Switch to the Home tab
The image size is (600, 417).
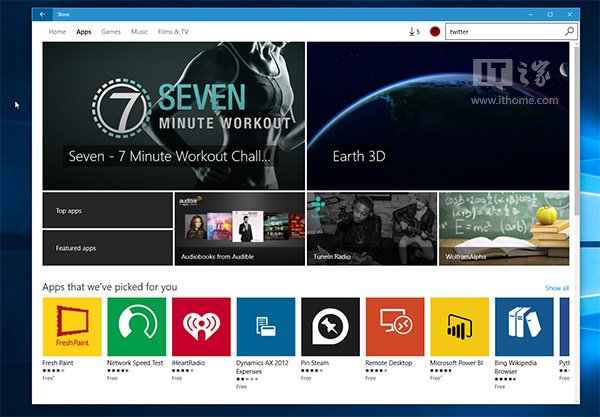[x=58, y=32]
